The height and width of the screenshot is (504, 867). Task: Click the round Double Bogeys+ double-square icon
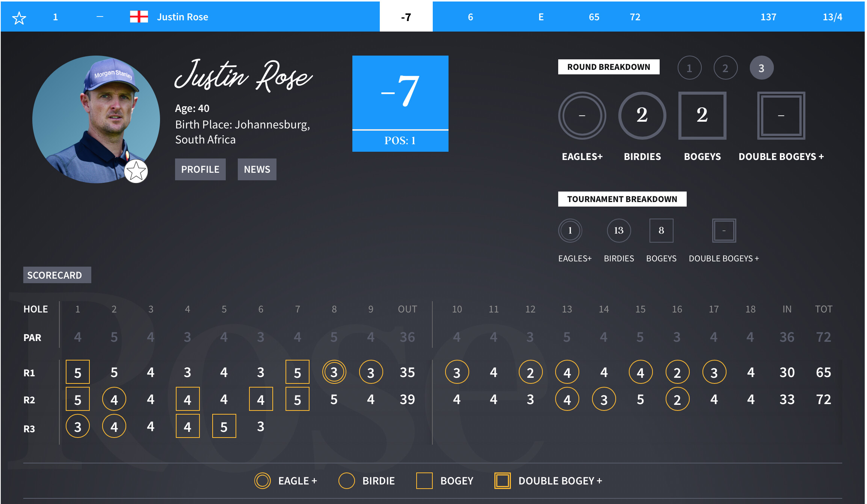[x=781, y=115]
